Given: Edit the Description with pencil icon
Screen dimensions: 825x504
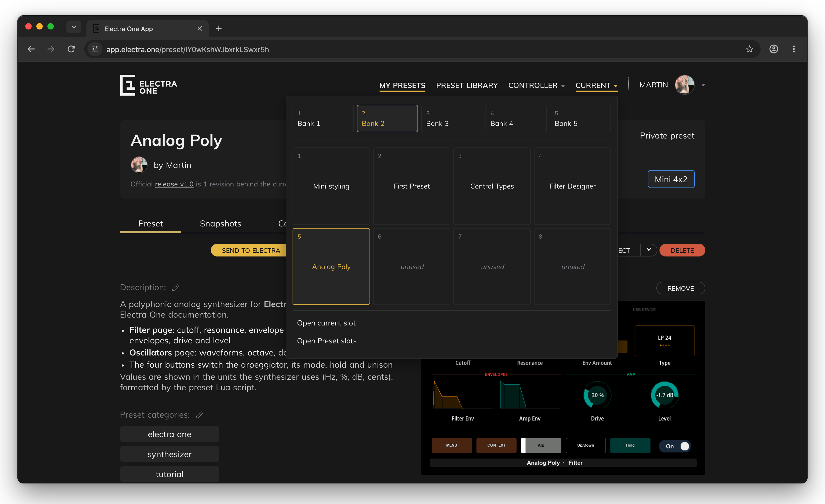Looking at the screenshot, I should coord(176,288).
